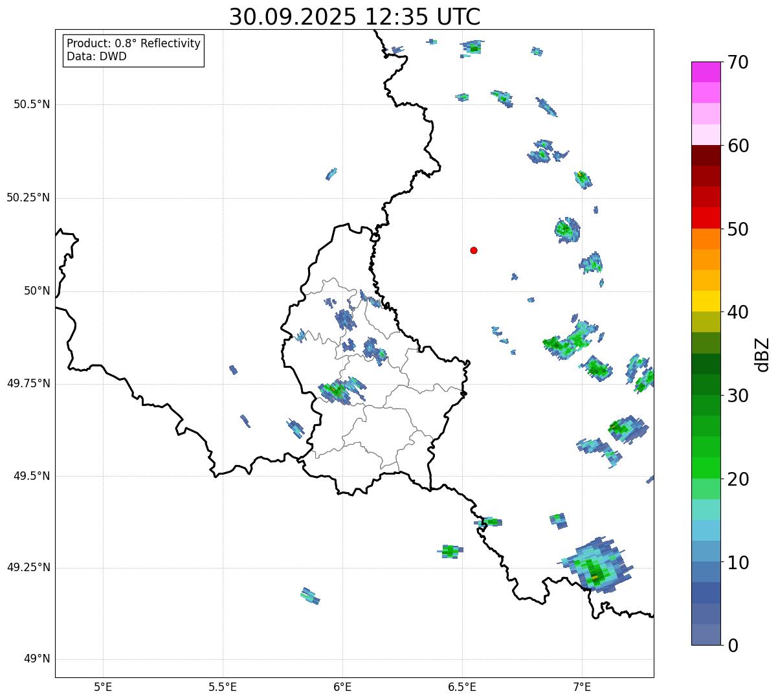Screen dimensions: 778x700
Task: Click the dBZ colorbar axis label
Action: [762, 354]
